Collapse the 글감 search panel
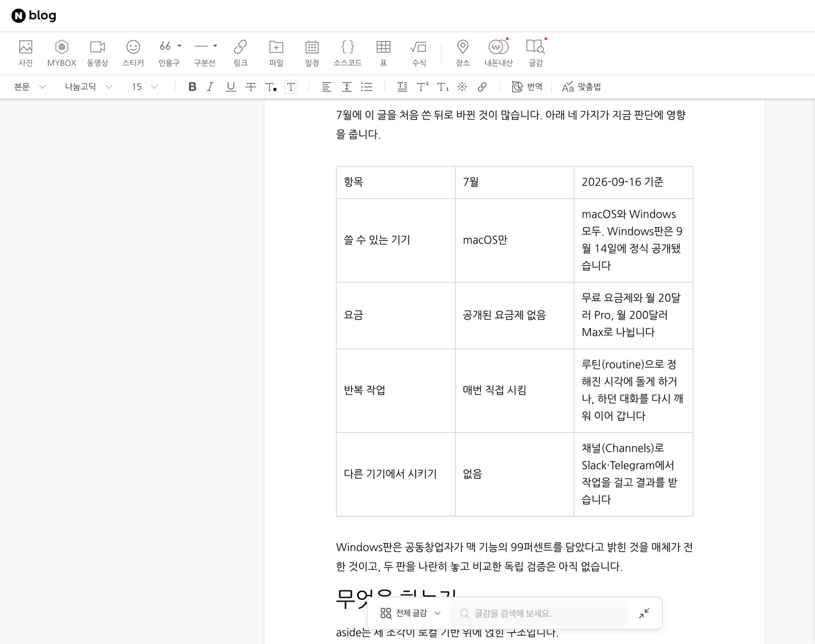This screenshot has width=815, height=644. click(x=644, y=613)
